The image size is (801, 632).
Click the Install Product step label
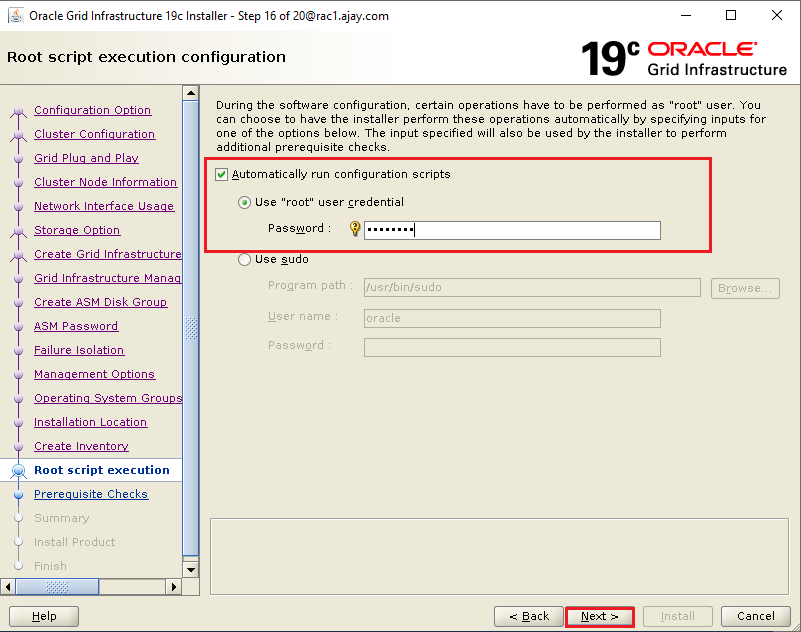(75, 542)
